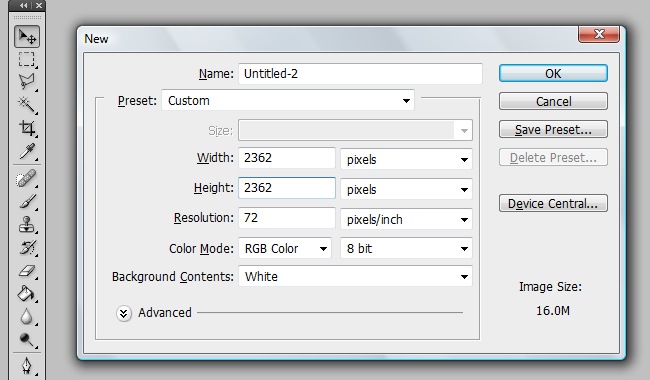The image size is (650, 380).
Task: Open Device Central
Action: pyautogui.click(x=553, y=203)
